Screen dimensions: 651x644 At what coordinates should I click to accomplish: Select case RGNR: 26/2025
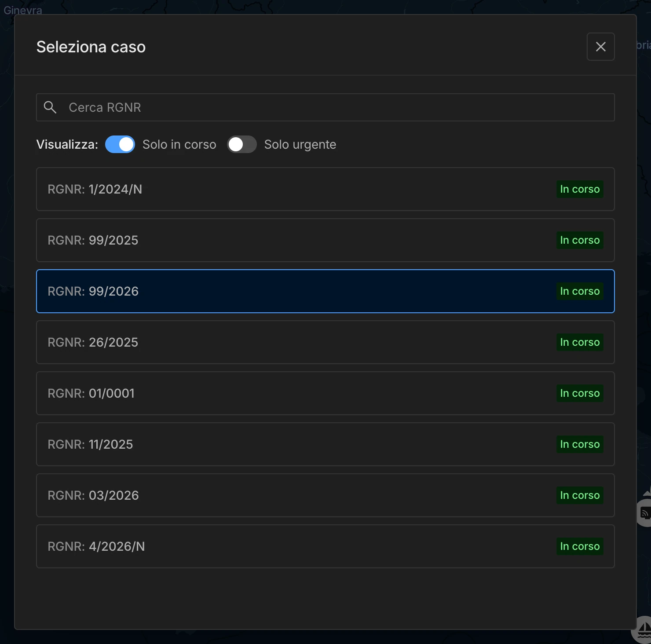325,342
